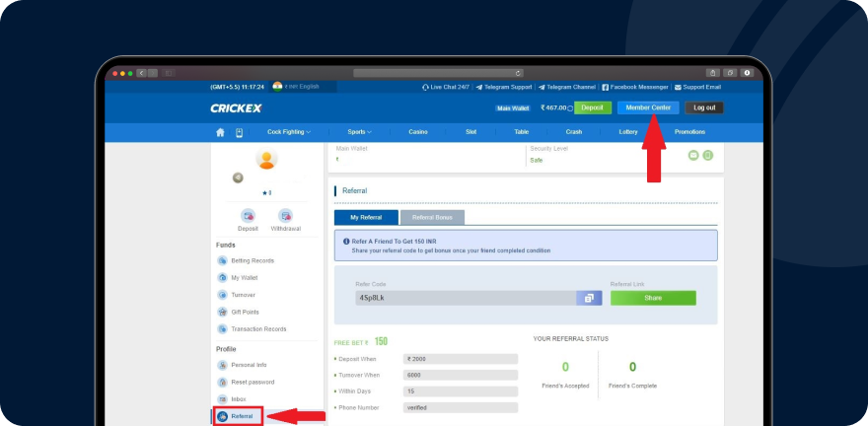Click the green Deposit button in header
The height and width of the screenshot is (426, 868).
pyautogui.click(x=593, y=107)
